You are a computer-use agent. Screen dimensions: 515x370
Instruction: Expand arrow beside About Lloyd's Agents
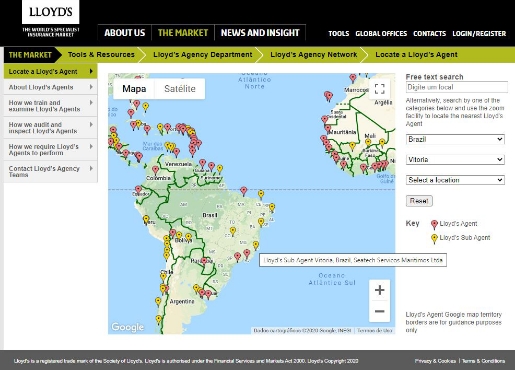click(91, 87)
